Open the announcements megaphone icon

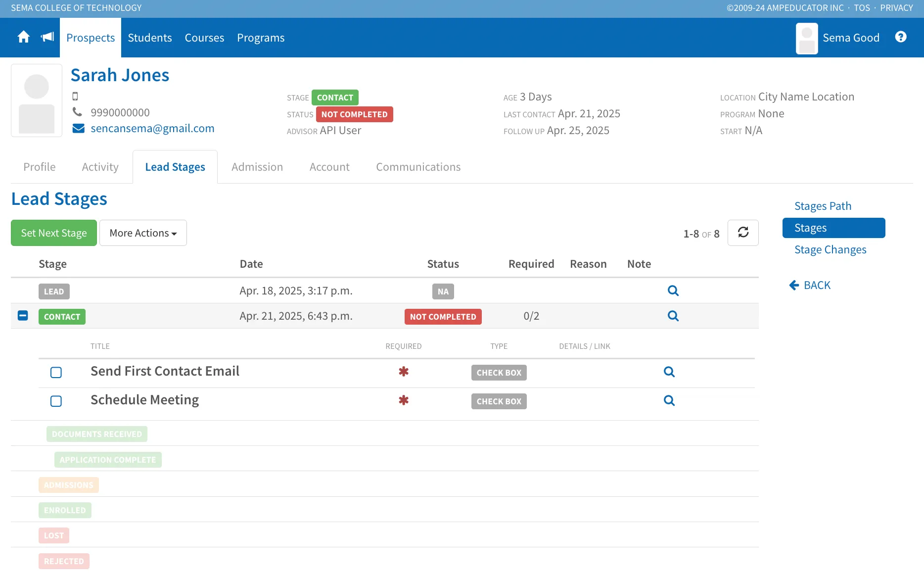[47, 37]
